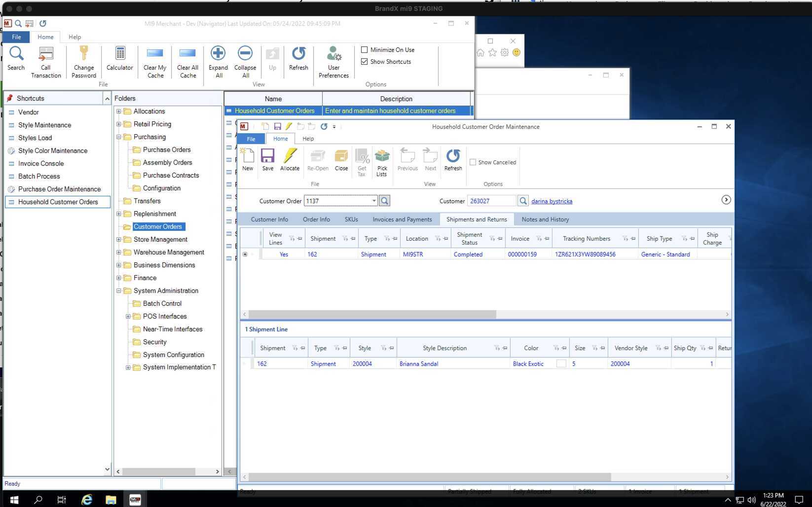Open darina bystricka customer link
The width and height of the screenshot is (812, 507).
(x=552, y=201)
